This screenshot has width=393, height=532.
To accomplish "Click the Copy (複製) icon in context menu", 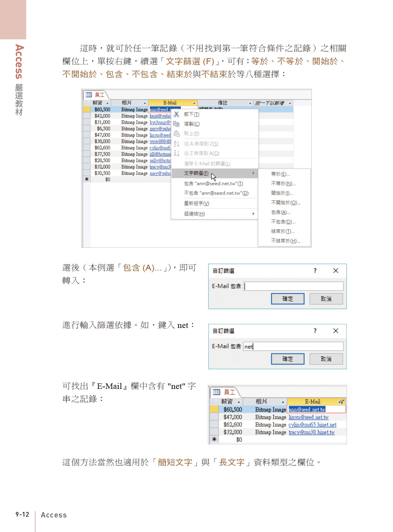I will point(176,124).
